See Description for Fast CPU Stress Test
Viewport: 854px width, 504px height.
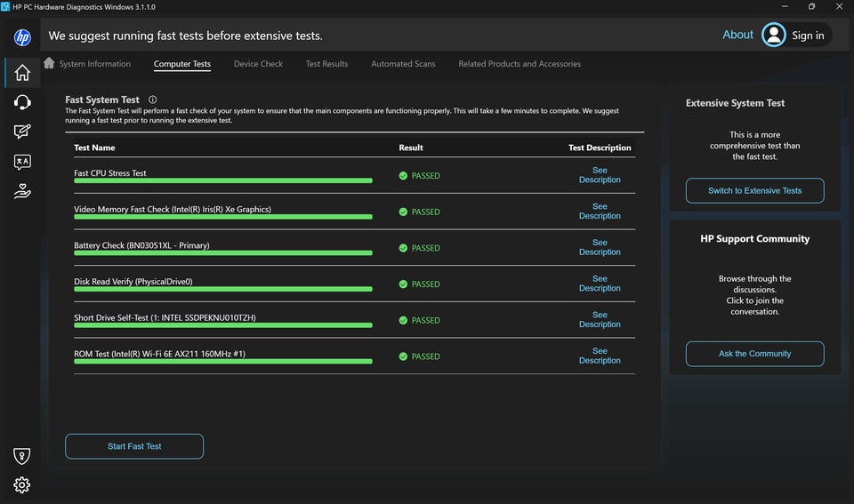(x=600, y=175)
